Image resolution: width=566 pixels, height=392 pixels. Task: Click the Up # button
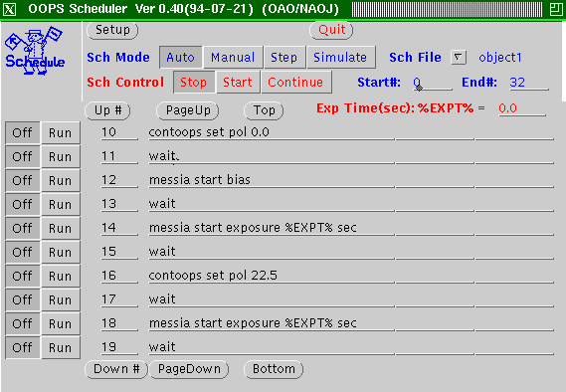coord(107,110)
